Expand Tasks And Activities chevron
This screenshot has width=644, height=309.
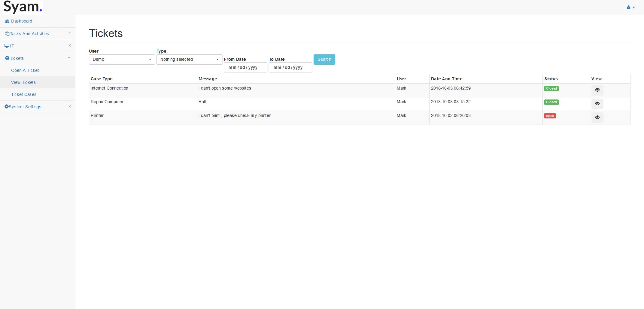coord(70,33)
